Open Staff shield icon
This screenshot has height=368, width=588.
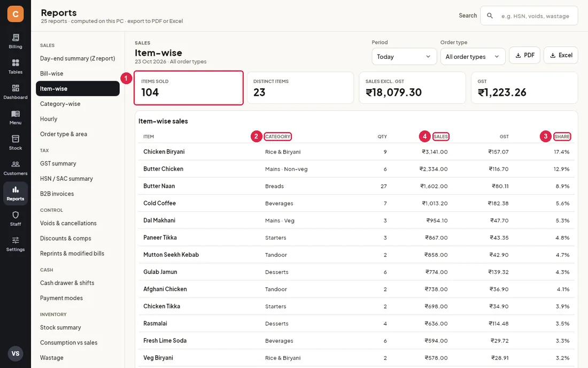(16, 219)
